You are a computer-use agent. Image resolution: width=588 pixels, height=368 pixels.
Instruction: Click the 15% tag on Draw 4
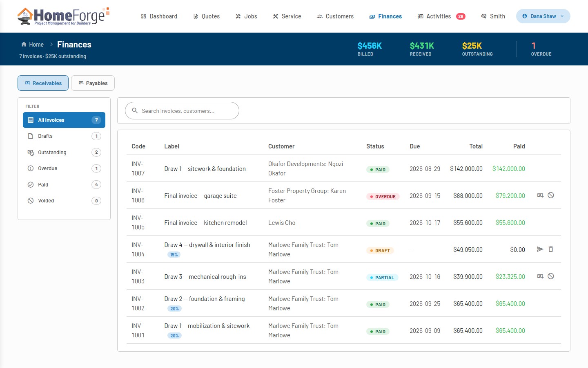pyautogui.click(x=174, y=255)
